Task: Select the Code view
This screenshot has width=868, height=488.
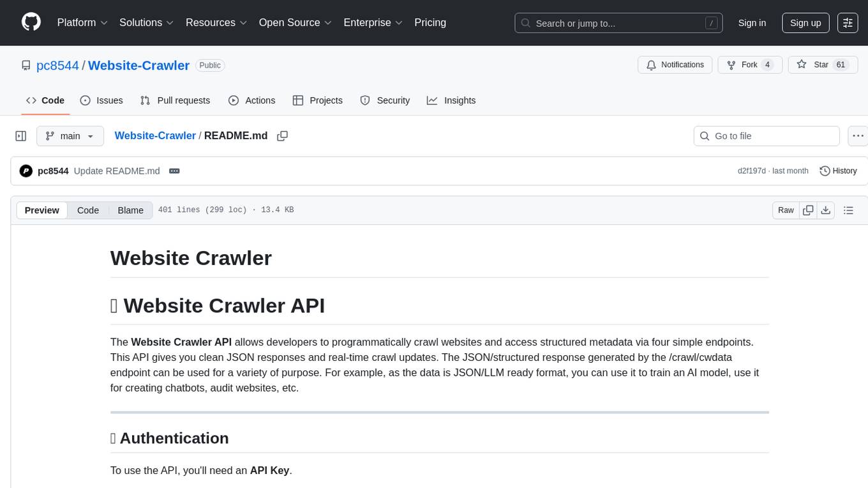Action: pos(88,210)
